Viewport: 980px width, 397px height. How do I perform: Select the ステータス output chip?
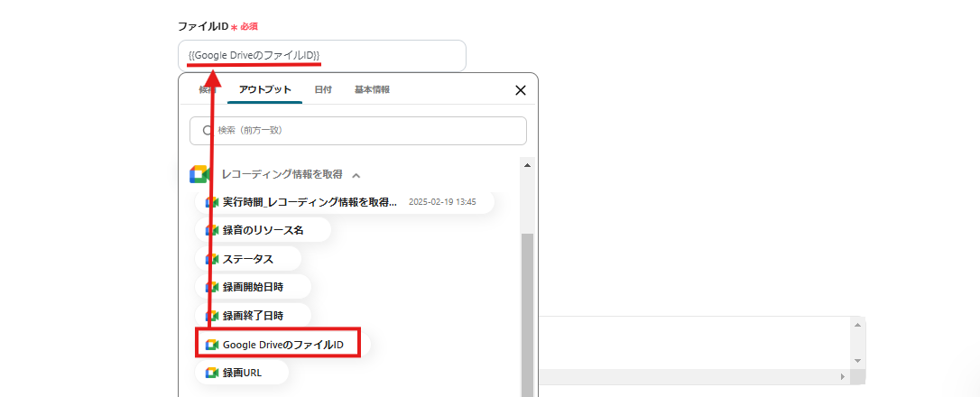coord(247,259)
